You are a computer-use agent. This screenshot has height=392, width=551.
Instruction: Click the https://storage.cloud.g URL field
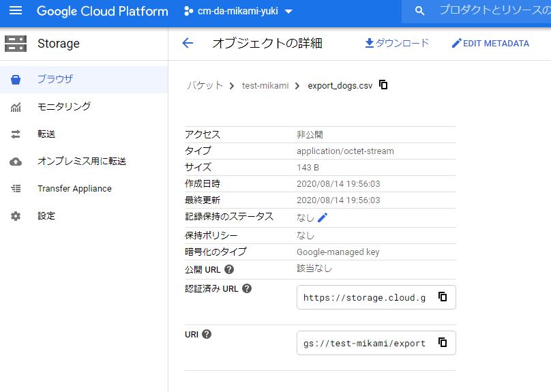tap(376, 297)
